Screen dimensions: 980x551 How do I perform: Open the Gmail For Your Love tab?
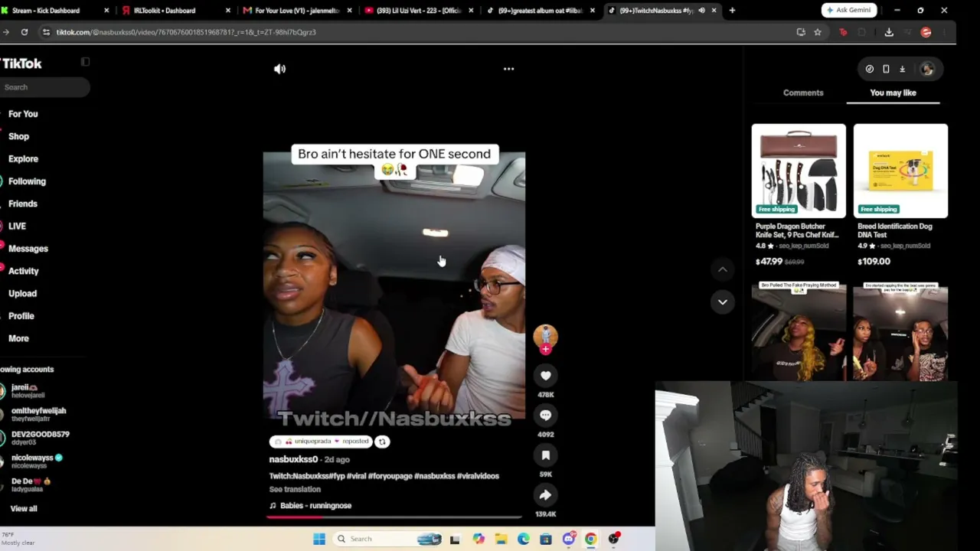[298, 11]
